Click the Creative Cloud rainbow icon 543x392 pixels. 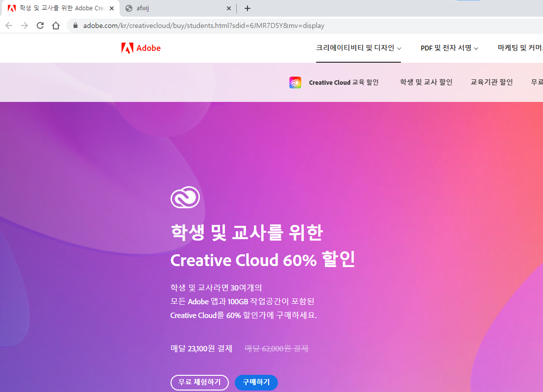point(295,82)
